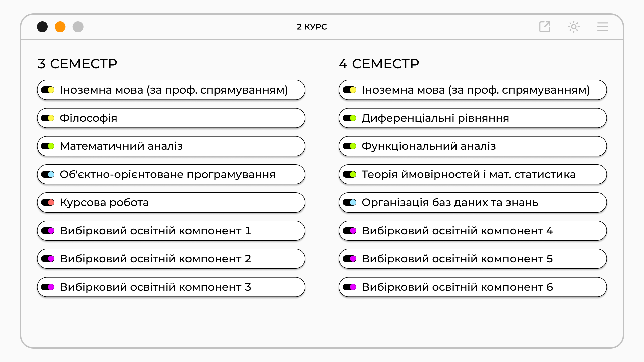
Task: Toggle the red switch beside Курсова робота
Action: point(48,202)
